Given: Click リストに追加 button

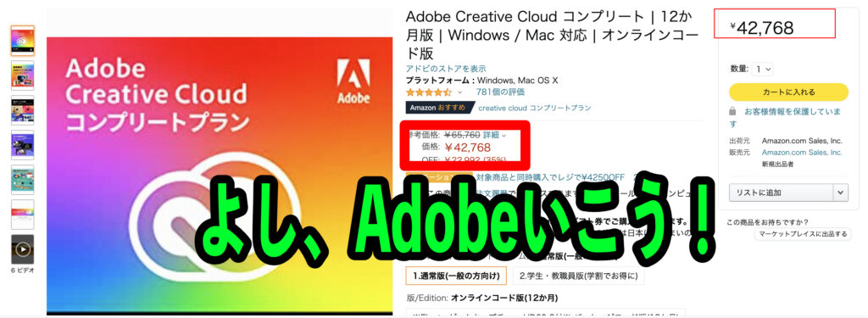Looking at the screenshot, I should pyautogui.click(x=781, y=192).
